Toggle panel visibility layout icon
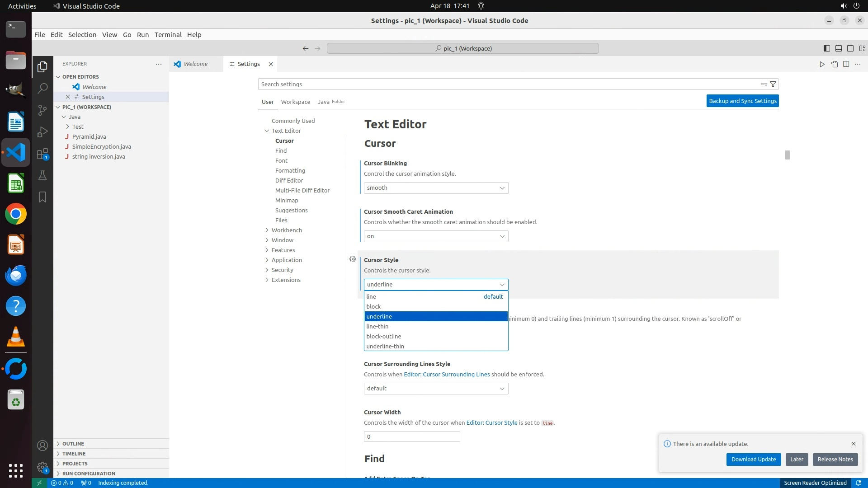Viewport: 868px width, 488px height. [838, 48]
